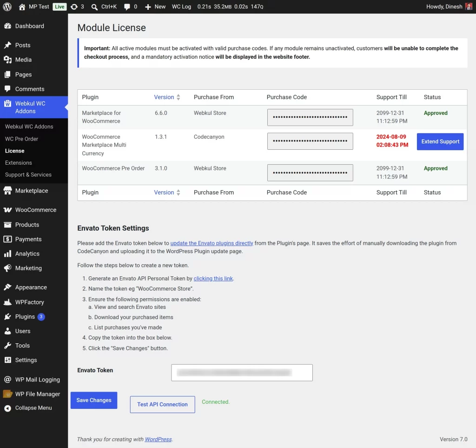
Task: Click 'Version 7.0' footer text
Action: (454, 440)
